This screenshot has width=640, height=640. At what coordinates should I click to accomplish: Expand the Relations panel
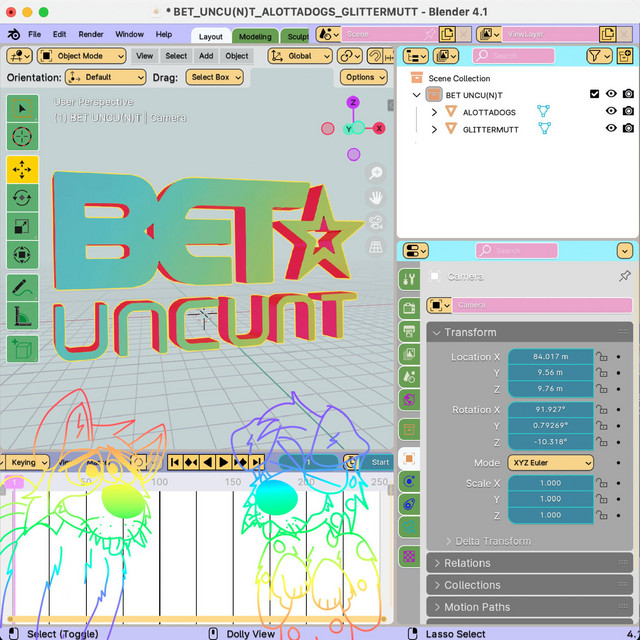[x=530, y=563]
